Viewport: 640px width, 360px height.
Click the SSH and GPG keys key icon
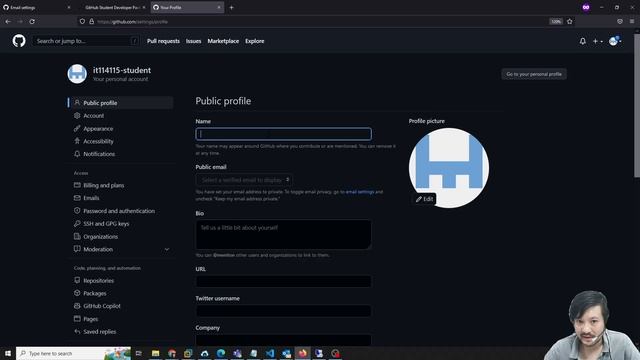coord(77,224)
